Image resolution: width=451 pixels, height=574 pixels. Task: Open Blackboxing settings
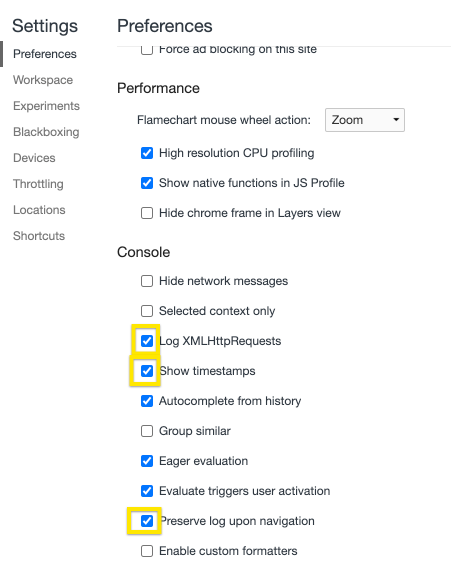pos(46,132)
